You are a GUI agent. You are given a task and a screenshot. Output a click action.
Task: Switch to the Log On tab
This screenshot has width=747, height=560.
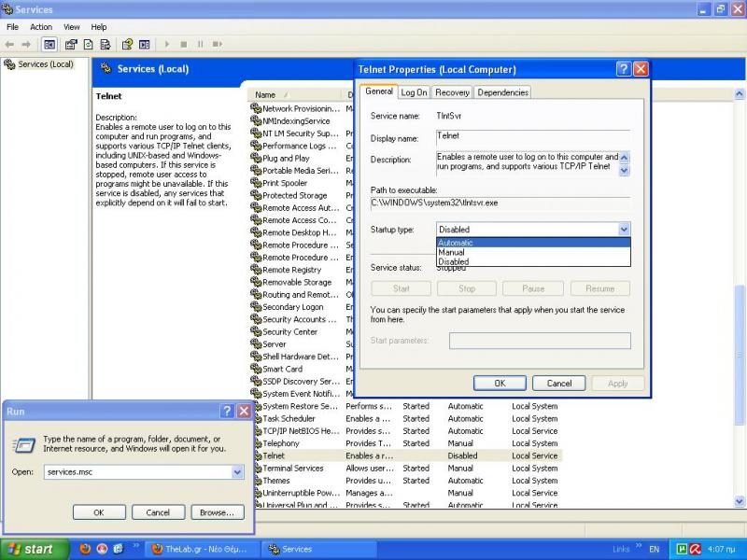pos(414,92)
